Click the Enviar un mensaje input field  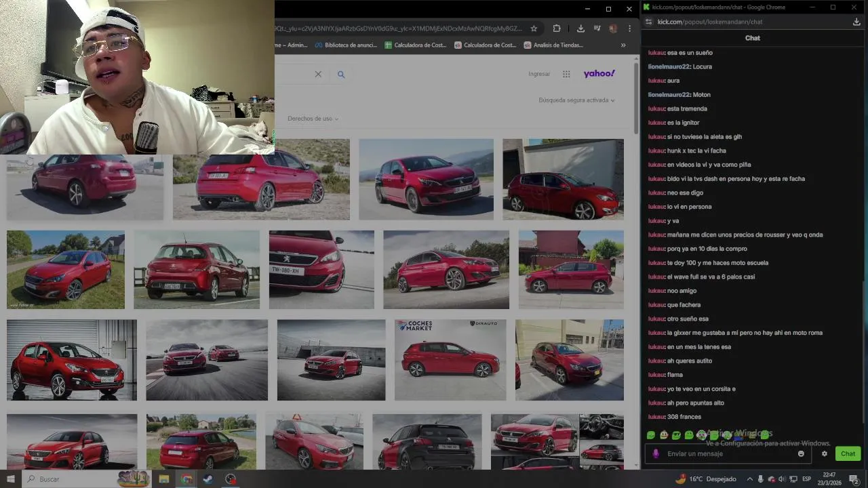point(729,453)
